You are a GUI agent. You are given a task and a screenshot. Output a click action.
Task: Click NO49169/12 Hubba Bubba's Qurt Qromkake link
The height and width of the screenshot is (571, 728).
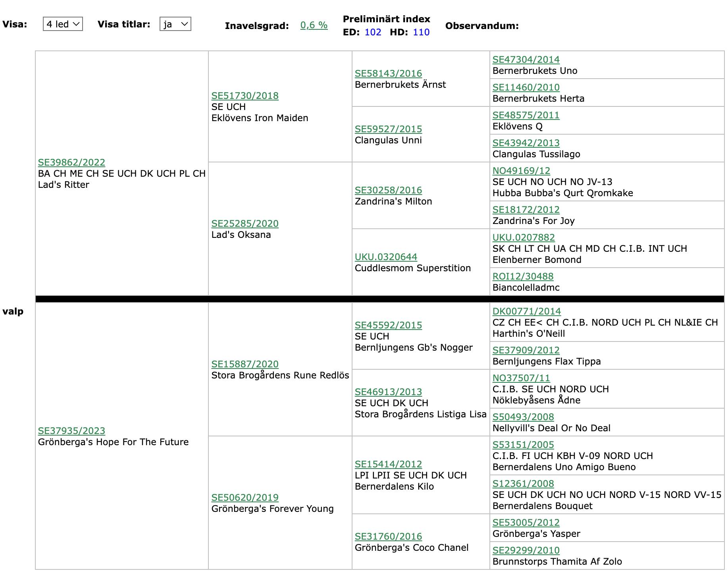click(x=521, y=171)
